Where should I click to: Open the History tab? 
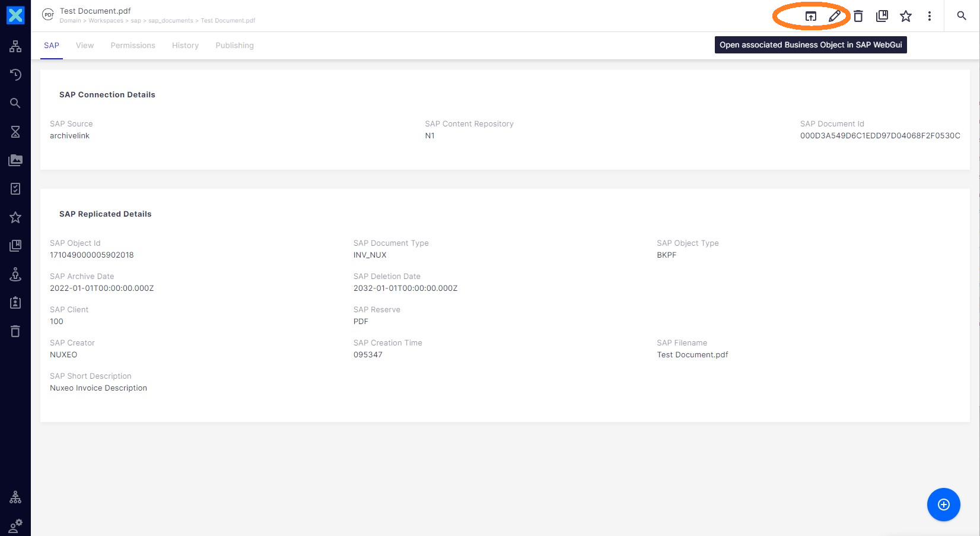click(x=185, y=46)
